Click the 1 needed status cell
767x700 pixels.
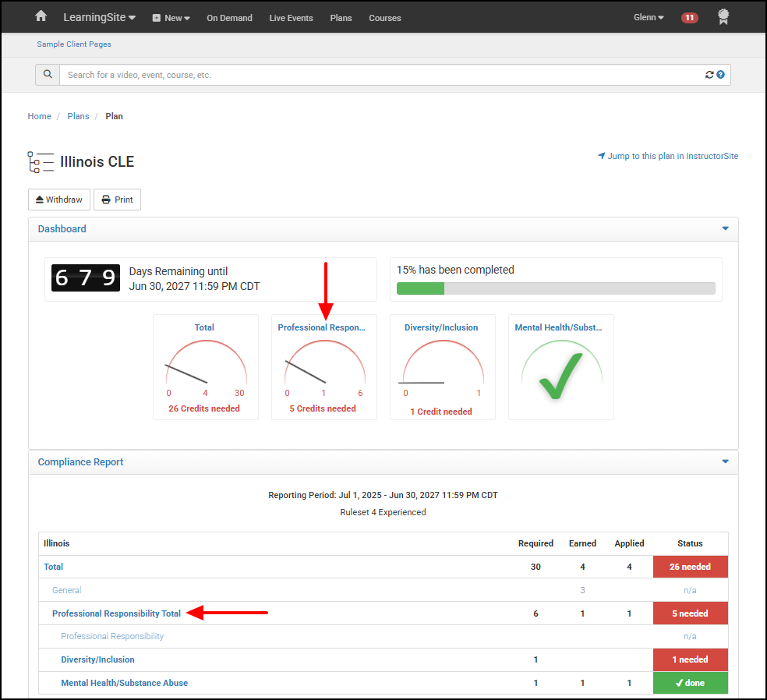click(x=690, y=659)
